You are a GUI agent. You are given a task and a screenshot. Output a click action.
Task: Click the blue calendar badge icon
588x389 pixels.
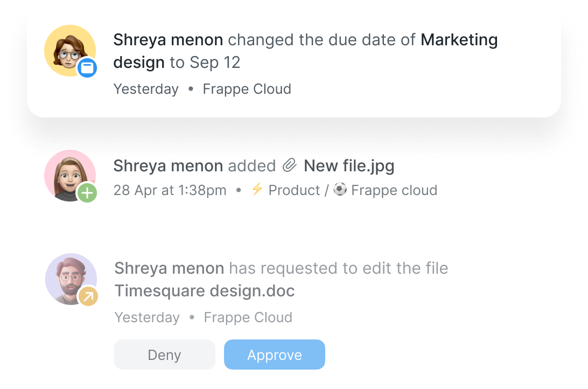pyautogui.click(x=87, y=68)
